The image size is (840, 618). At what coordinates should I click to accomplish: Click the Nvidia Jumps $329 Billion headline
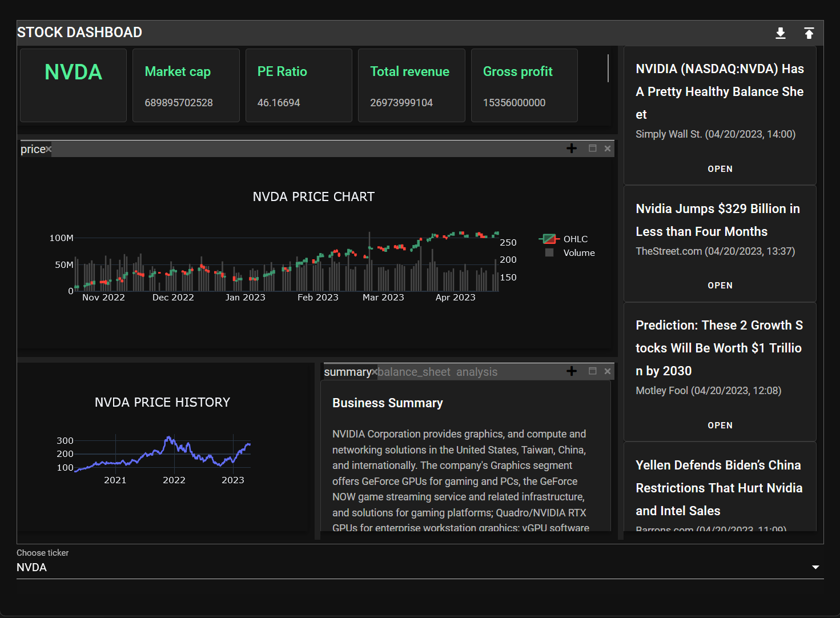pos(718,220)
